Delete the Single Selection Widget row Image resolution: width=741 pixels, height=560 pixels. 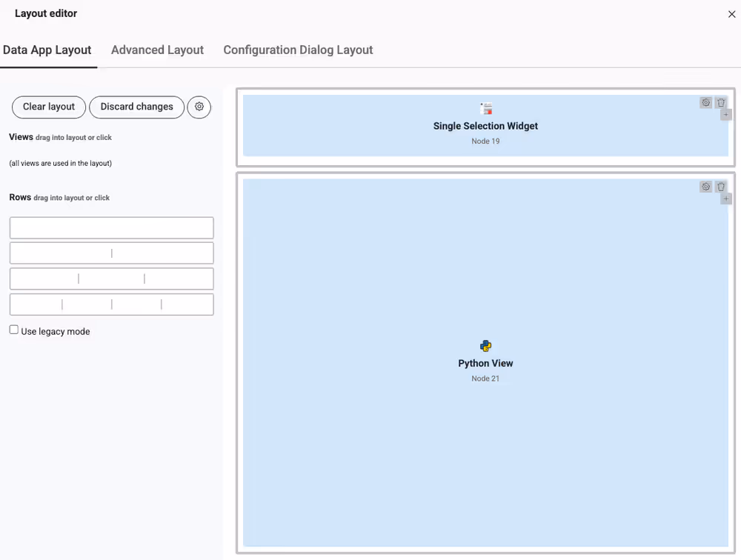(x=721, y=102)
